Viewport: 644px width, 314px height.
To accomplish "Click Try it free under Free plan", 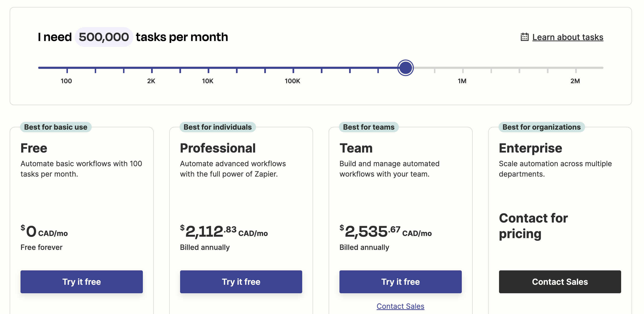I will tap(82, 282).
